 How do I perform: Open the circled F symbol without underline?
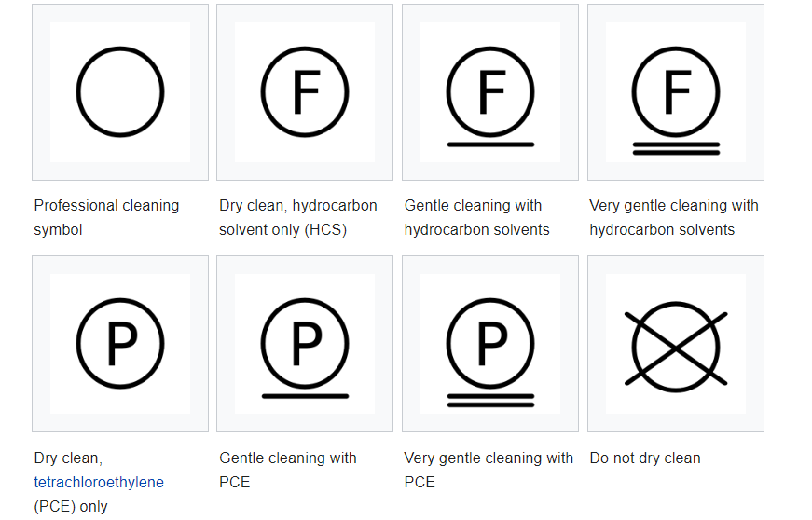305,92
